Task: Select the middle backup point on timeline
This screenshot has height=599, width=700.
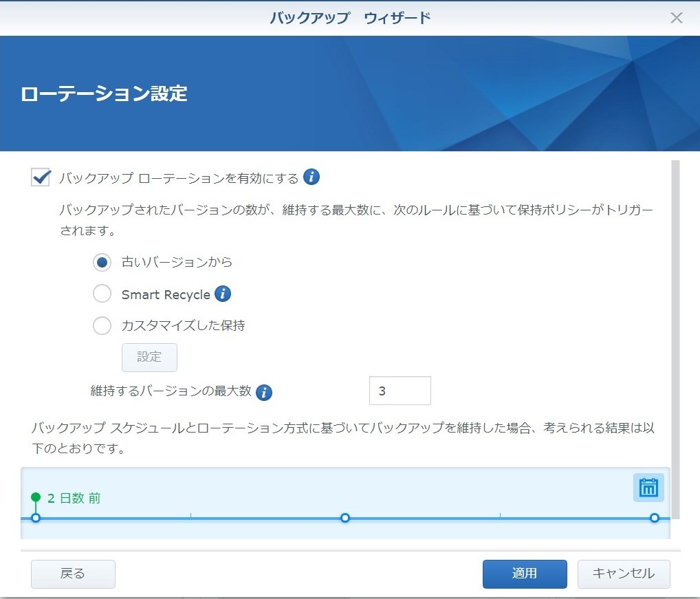Action: tap(345, 518)
